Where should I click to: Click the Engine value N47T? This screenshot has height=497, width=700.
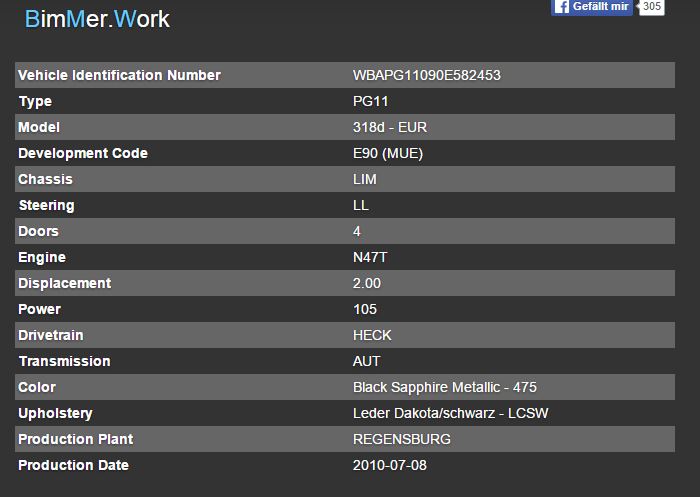tap(370, 258)
